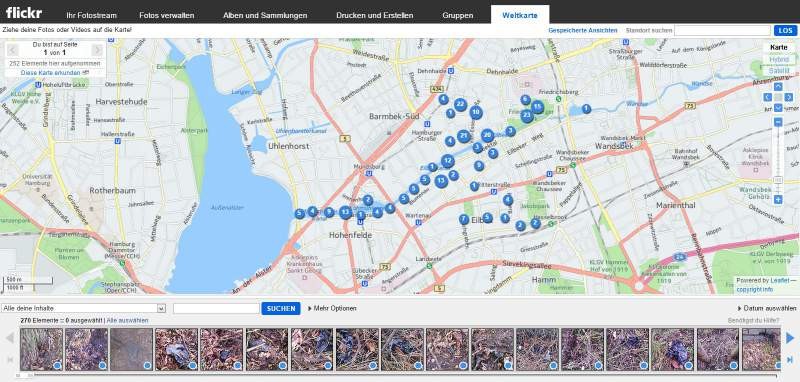Image resolution: width=800 pixels, height=382 pixels.
Task: Expand Mehr Optionen
Action: coord(332,309)
